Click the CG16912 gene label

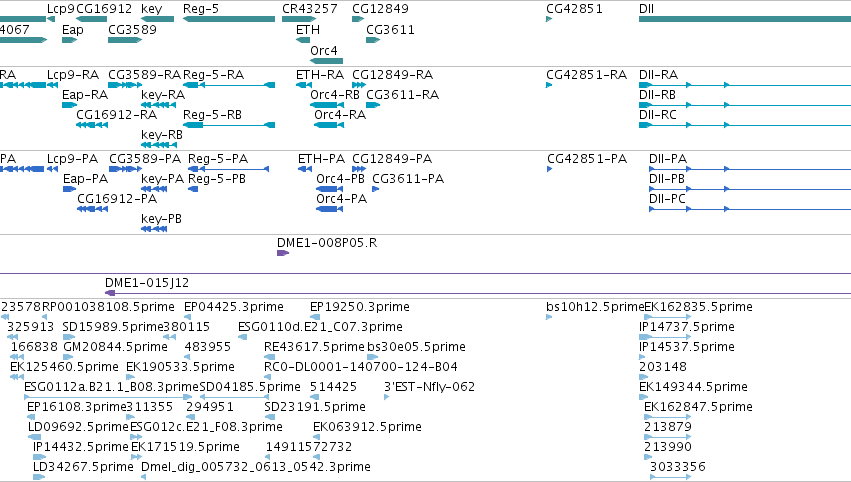tap(104, 9)
